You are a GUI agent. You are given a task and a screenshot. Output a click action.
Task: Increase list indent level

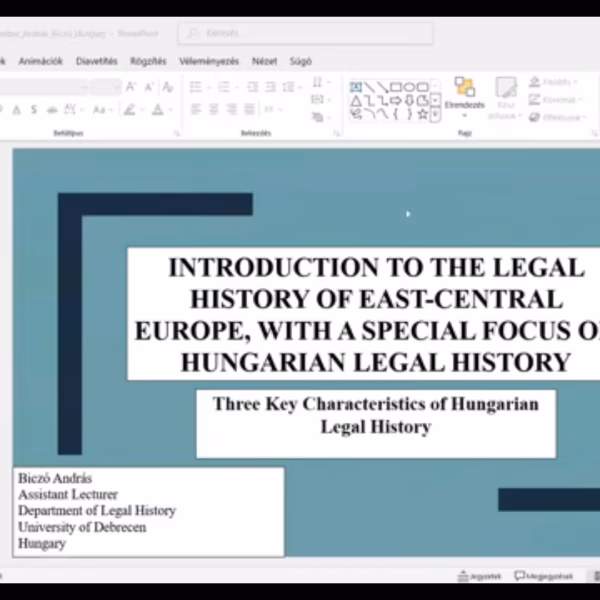pos(270,87)
